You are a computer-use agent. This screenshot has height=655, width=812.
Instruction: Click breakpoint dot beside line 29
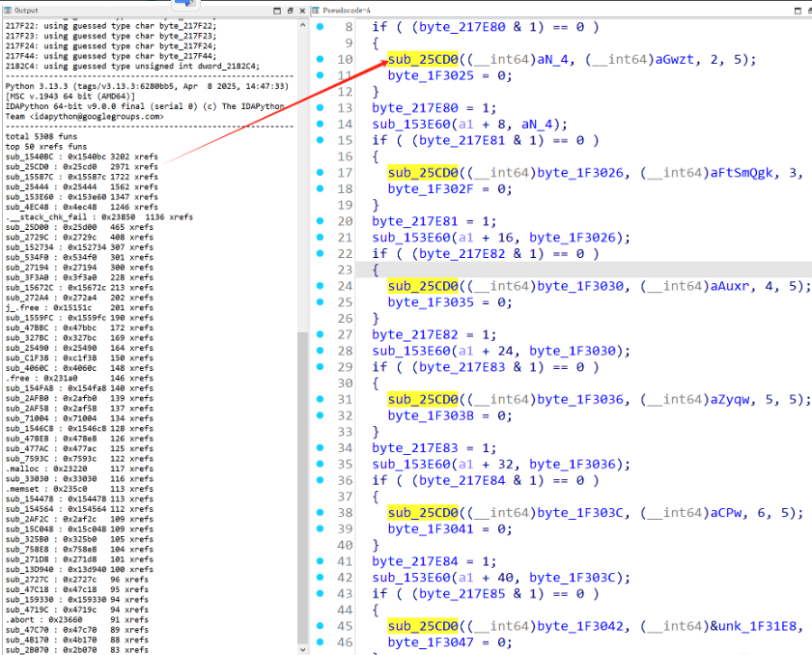[320, 367]
